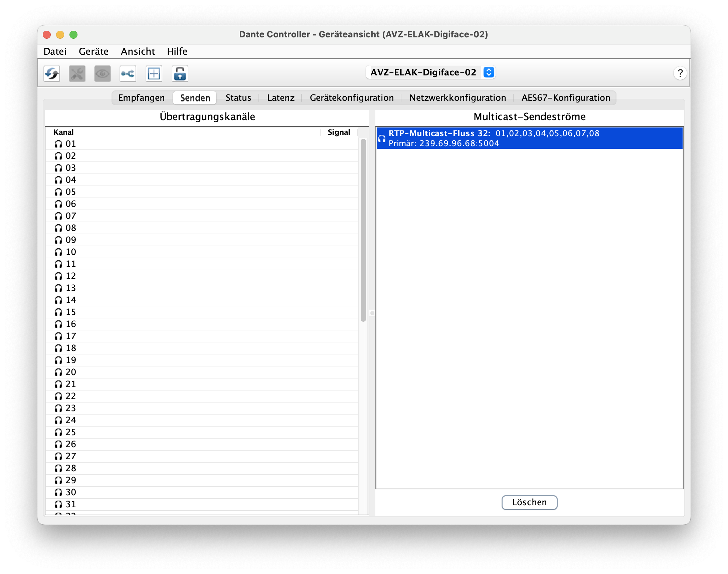This screenshot has width=728, height=574.
Task: Click the refresh/reload device toolbar icon
Action: tap(52, 73)
